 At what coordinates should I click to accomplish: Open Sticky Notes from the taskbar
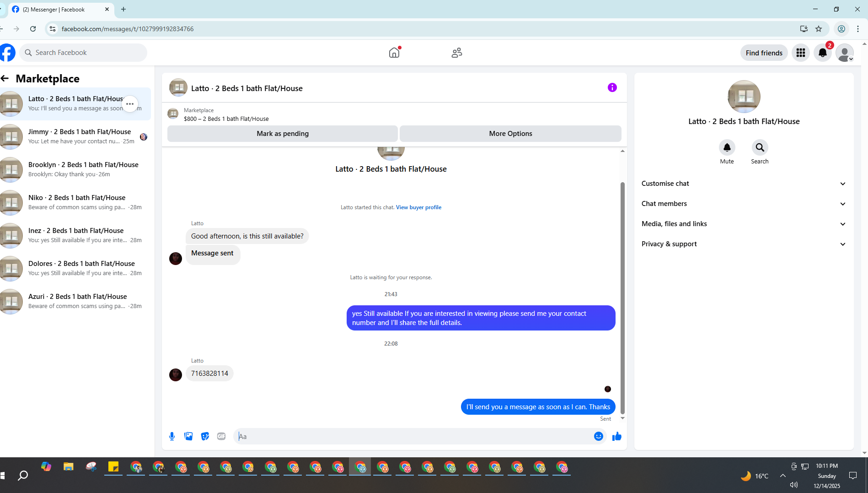pos(113,467)
